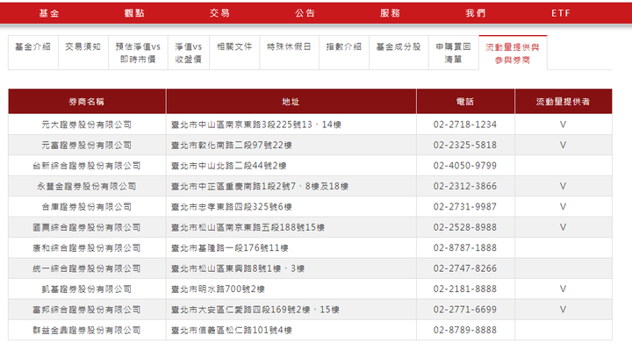This screenshot has width=632, height=364.
Task: Open the 基金 menu in the red navigation bar
Action: tap(49, 13)
